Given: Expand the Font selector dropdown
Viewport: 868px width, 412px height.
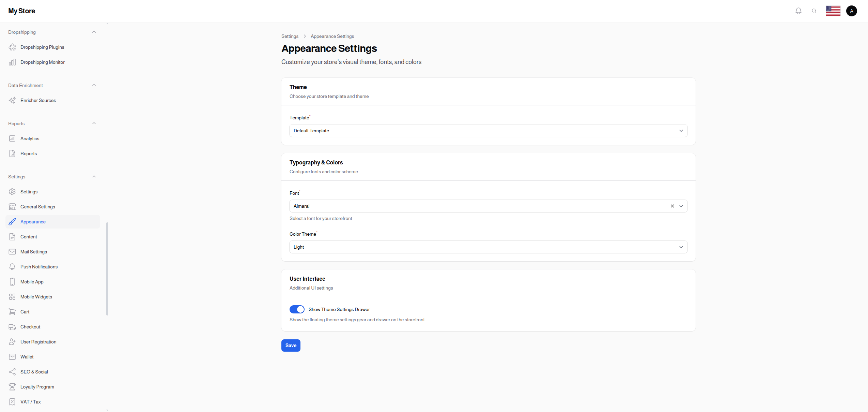Looking at the screenshot, I should 681,206.
